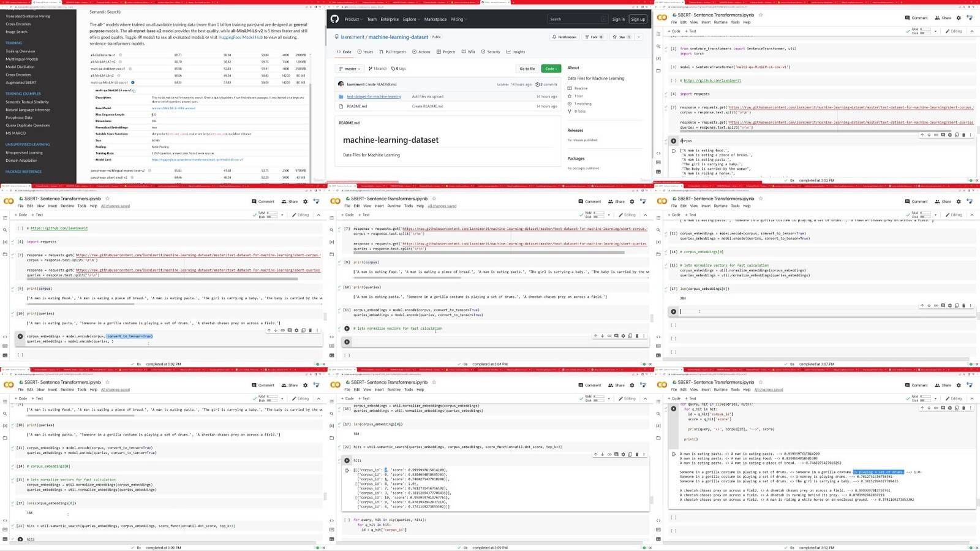Screen dimensions: 980x551
Task: Click trash icon in notebook completed at 3:07 PM
Action: pyautogui.click(x=963, y=305)
